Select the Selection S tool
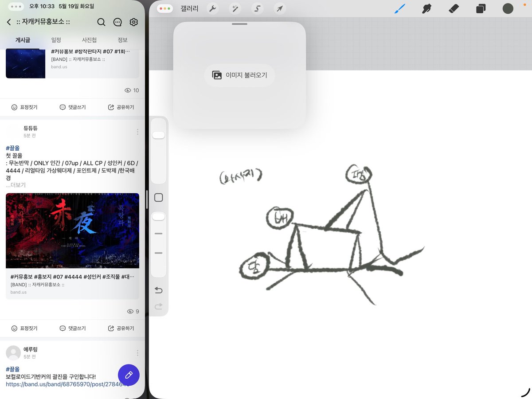The width and height of the screenshot is (532, 399). pos(257,9)
